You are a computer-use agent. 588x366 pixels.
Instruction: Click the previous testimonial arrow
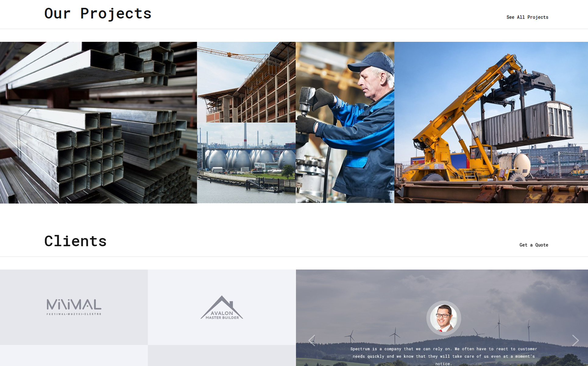(312, 340)
